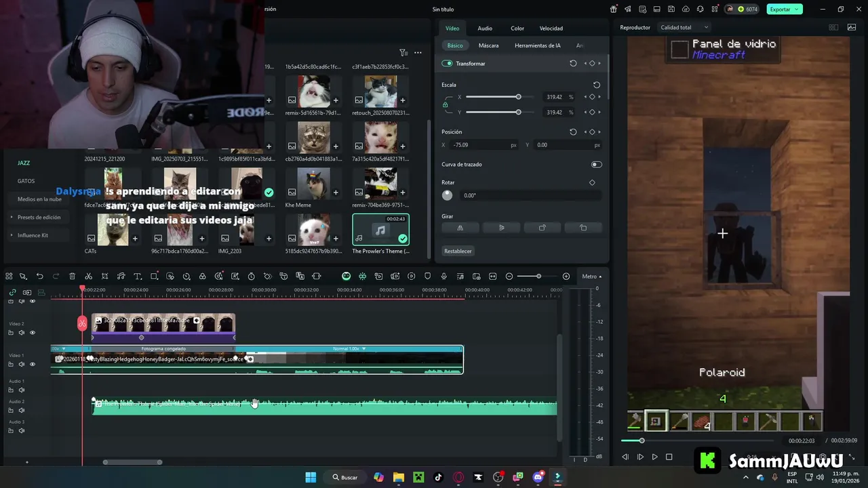
Task: Select the arrow selection tool in timeline toolbar
Action: 23,277
